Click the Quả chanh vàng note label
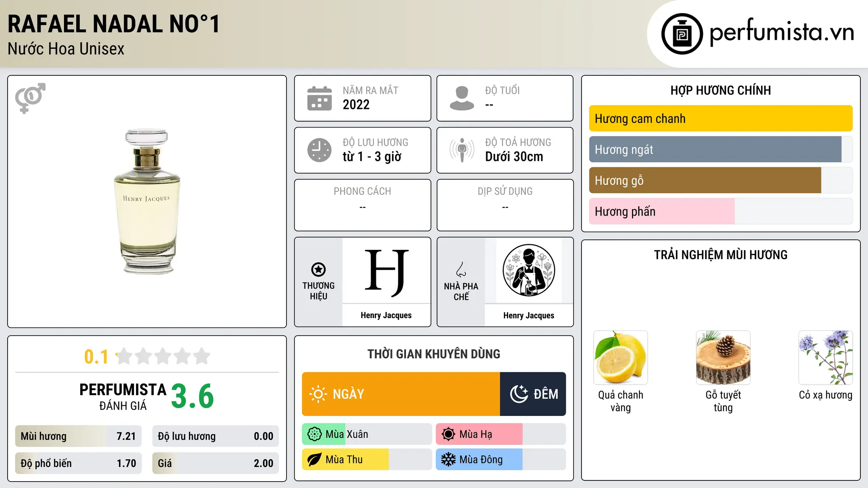 pyautogui.click(x=620, y=401)
